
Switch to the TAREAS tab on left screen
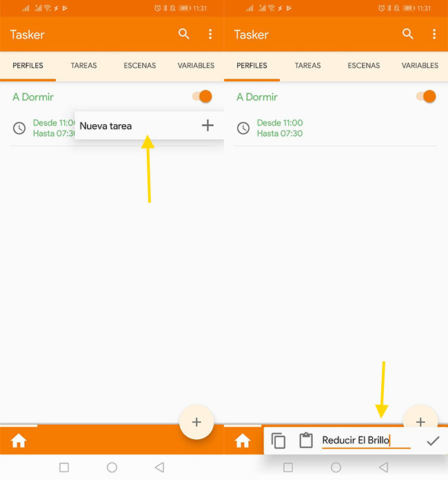(x=83, y=66)
